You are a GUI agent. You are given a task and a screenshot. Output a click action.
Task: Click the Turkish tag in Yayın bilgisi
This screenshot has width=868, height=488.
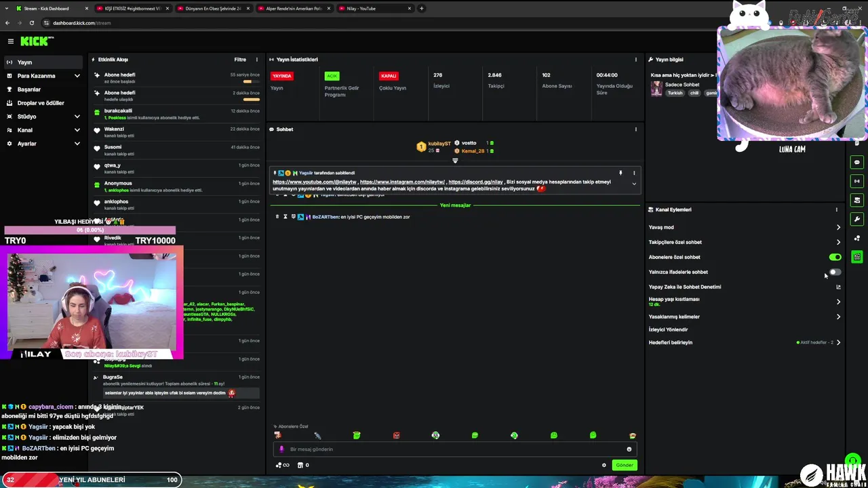tap(675, 93)
